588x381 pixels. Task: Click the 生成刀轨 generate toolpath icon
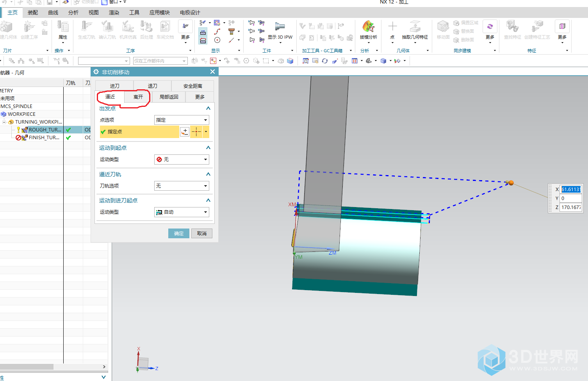pos(86,30)
